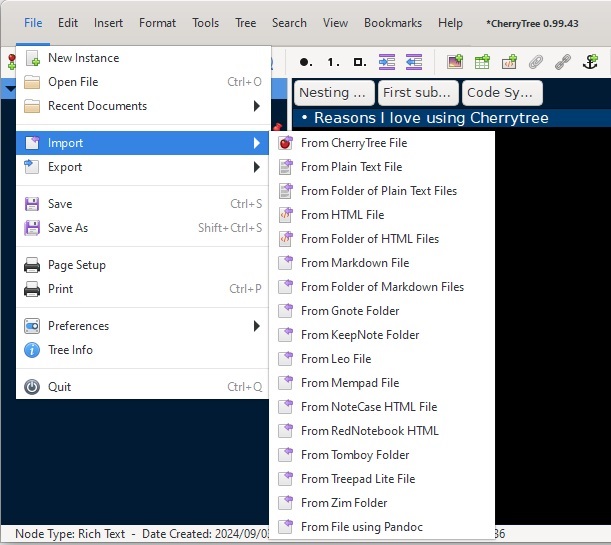Choose From KeepNote Folder import option
This screenshot has height=545, width=611.
(382, 335)
